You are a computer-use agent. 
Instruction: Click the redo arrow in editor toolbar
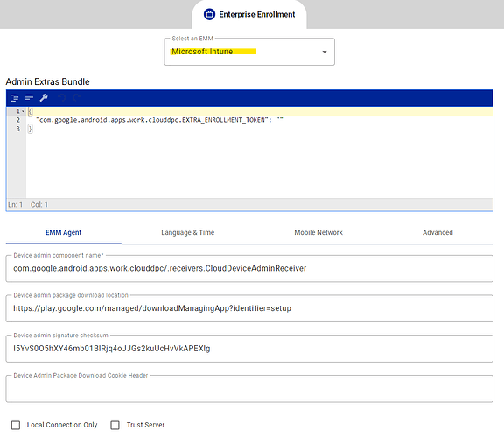[x=77, y=97]
